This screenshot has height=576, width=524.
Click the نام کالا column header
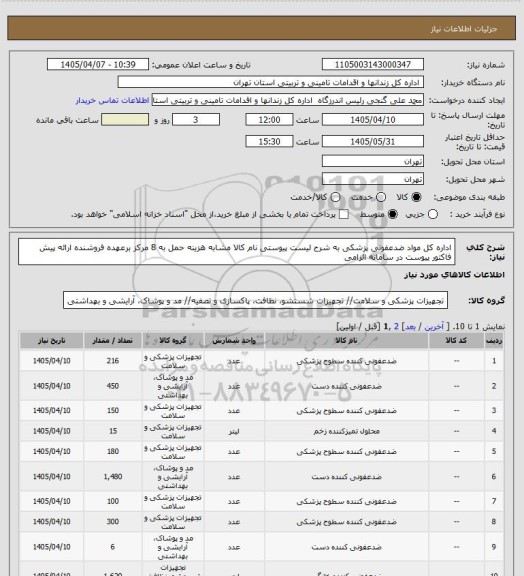pos(346,341)
